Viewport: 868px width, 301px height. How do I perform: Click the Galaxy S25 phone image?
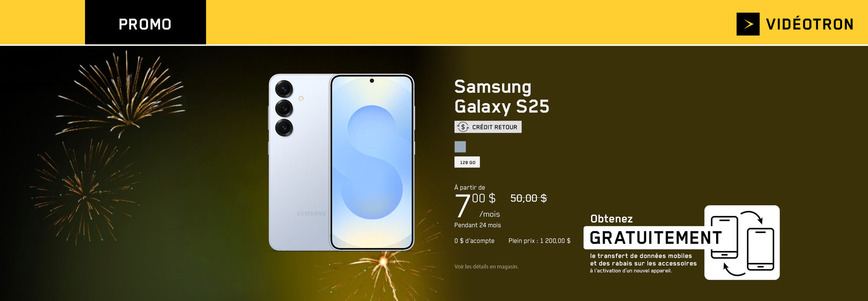[x=342, y=162]
